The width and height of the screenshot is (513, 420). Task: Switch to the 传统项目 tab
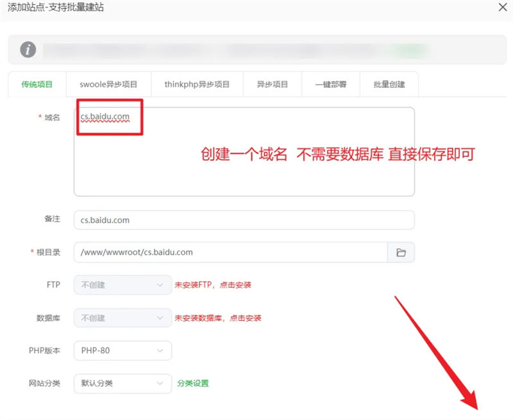(x=37, y=85)
